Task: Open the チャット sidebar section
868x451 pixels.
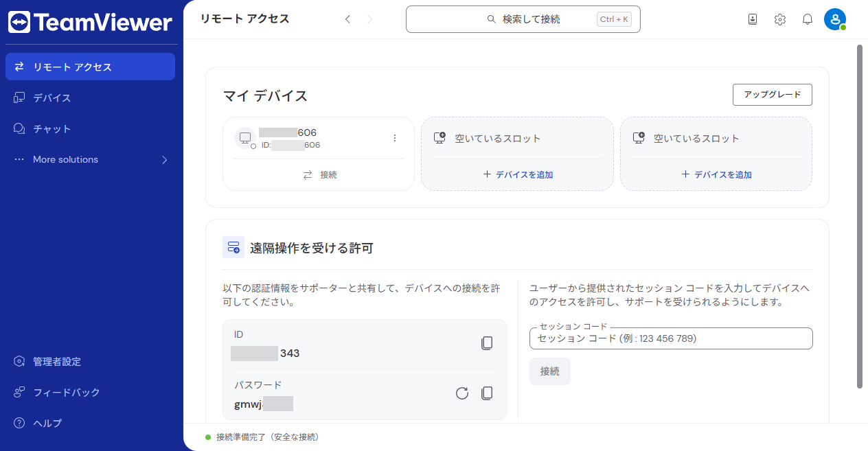Action: coord(52,129)
